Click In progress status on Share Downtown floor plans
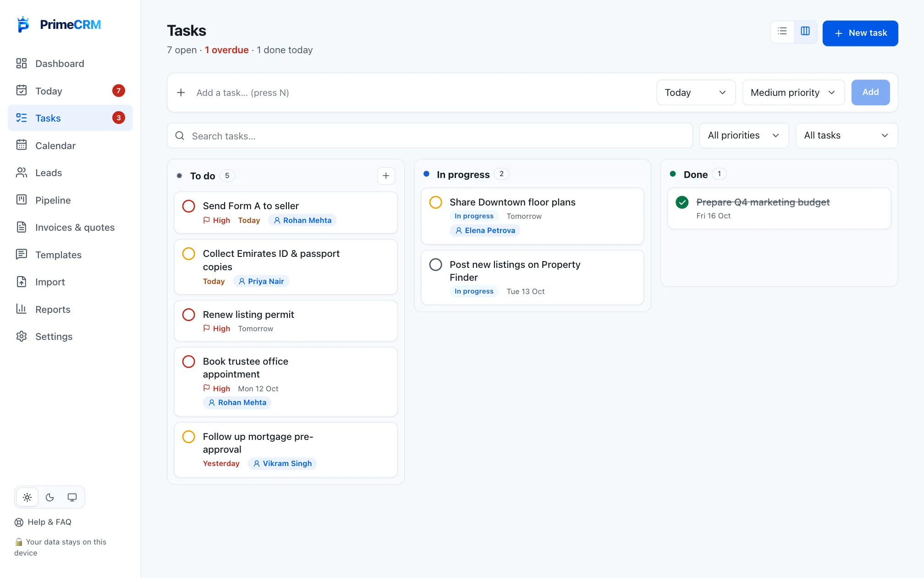Image resolution: width=924 pixels, height=578 pixels. pos(474,216)
